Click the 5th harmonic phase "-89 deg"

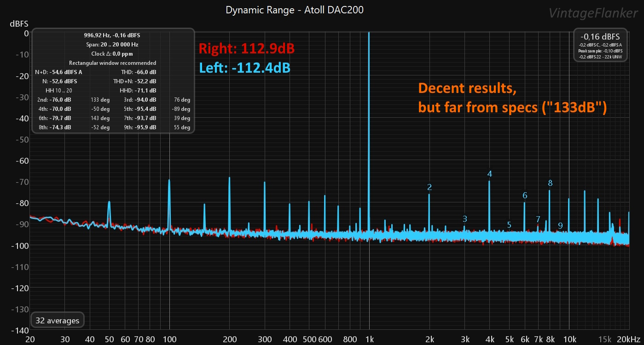181,109
